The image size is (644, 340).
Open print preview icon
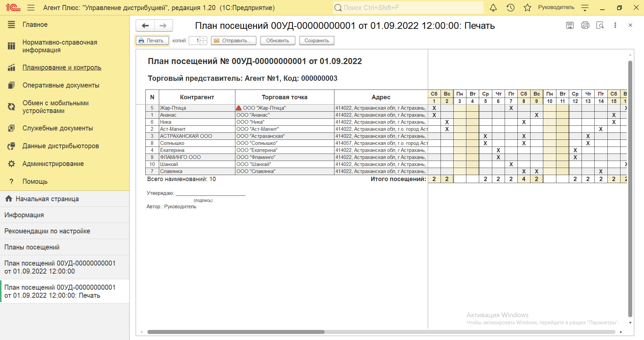click(600, 25)
